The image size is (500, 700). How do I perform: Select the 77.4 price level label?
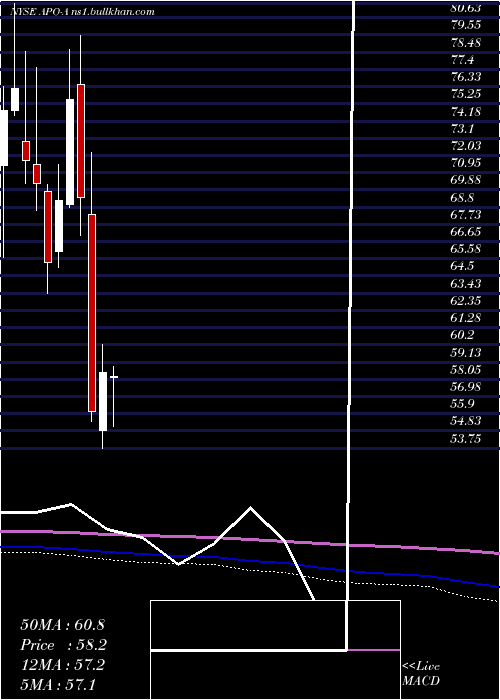tap(462, 59)
